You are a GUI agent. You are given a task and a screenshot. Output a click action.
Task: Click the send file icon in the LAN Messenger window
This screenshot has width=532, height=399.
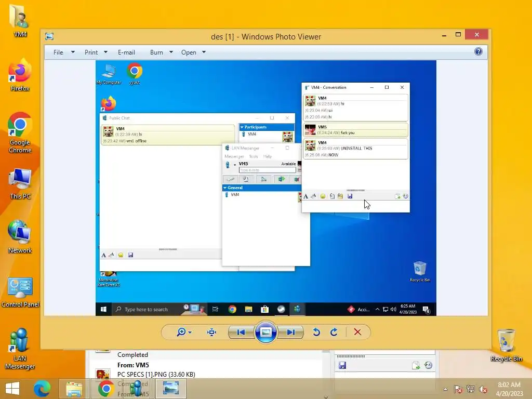(416, 365)
